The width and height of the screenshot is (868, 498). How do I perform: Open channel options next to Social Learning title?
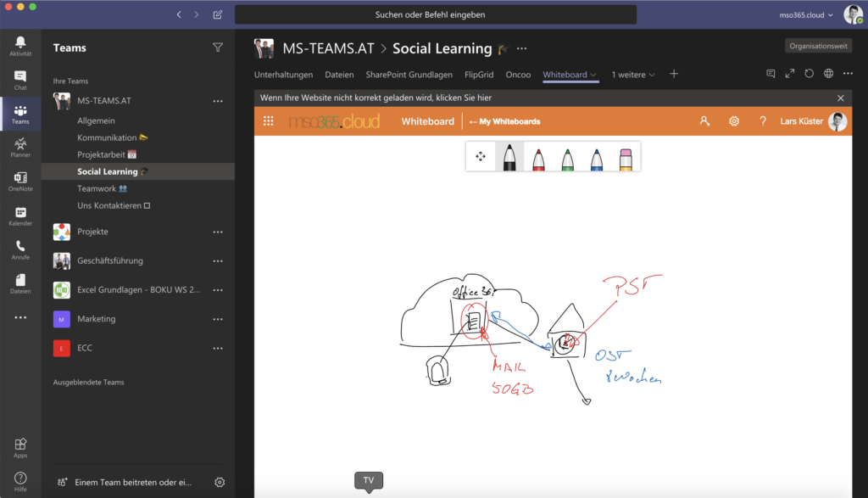pyautogui.click(x=521, y=48)
